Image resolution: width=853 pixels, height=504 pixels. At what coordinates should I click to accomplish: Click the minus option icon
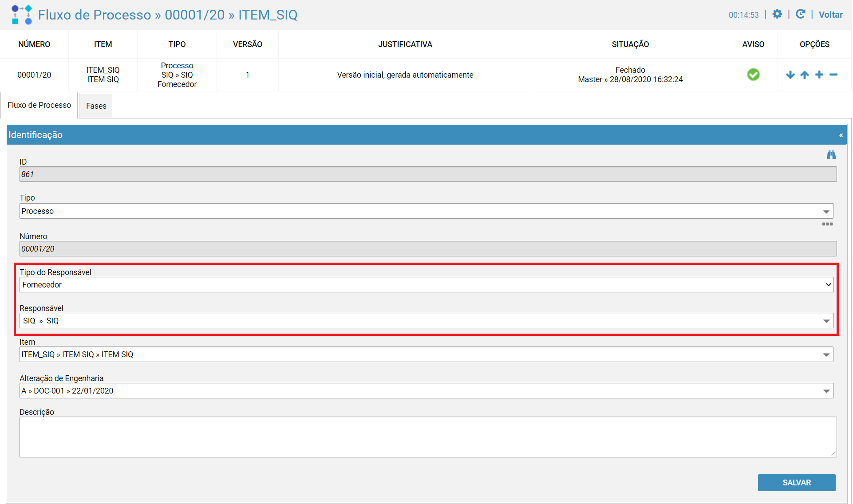click(833, 75)
